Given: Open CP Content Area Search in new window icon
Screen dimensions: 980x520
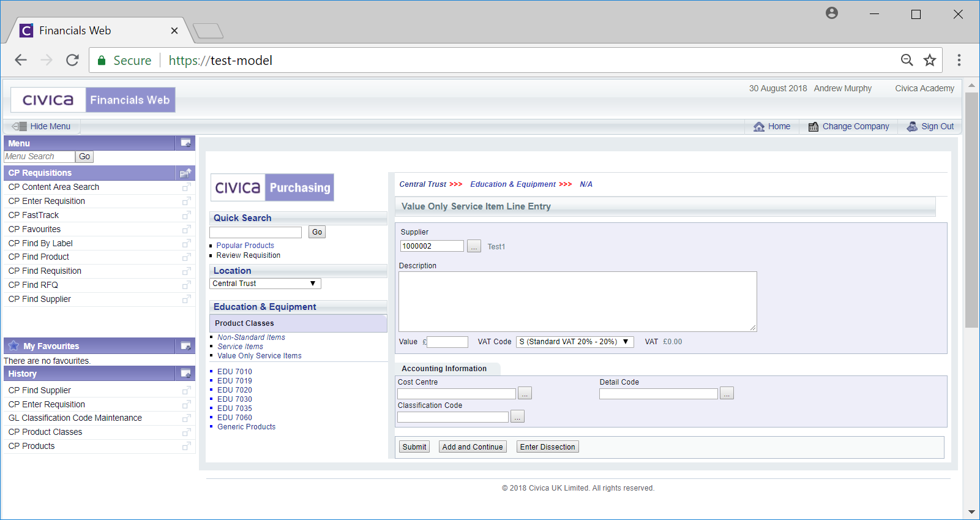Looking at the screenshot, I should coord(186,187).
